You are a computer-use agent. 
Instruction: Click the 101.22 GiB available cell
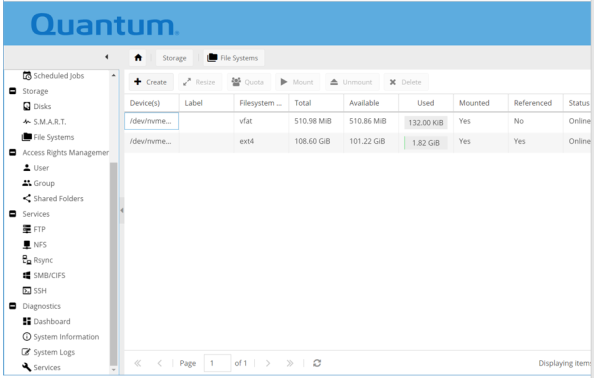tap(371, 141)
